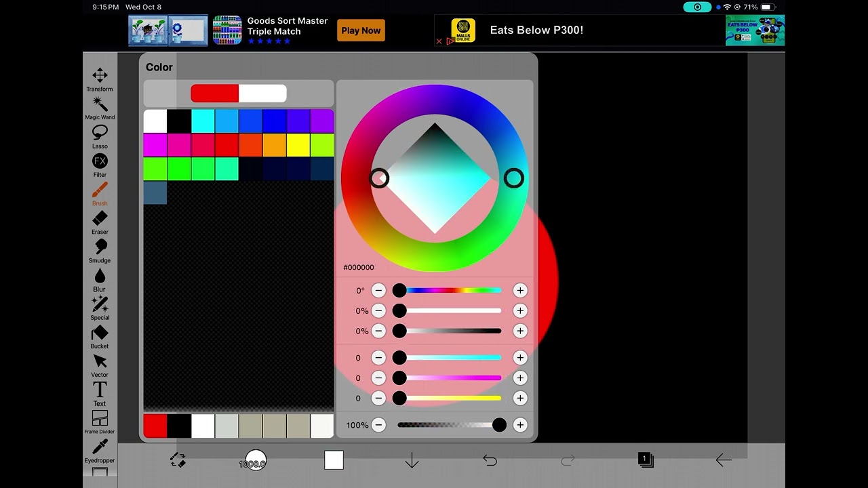Select the Eyedropper tool
This screenshot has height=488, width=868.
(x=100, y=451)
